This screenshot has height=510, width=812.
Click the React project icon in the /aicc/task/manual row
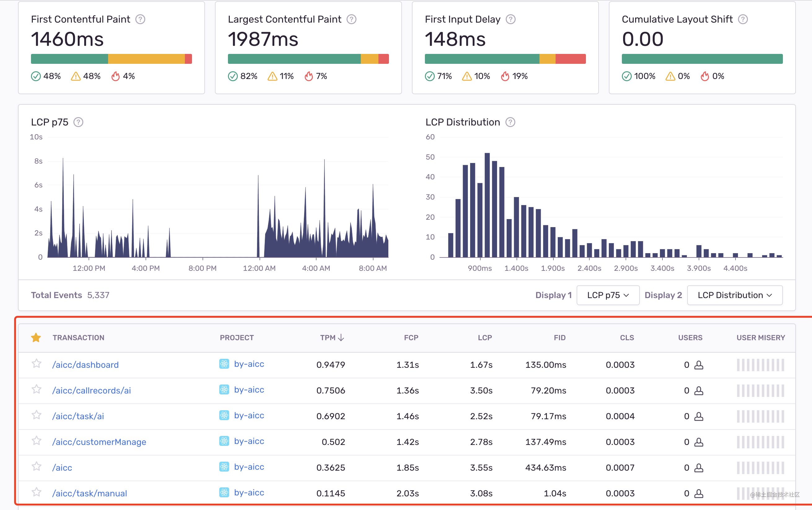224,492
